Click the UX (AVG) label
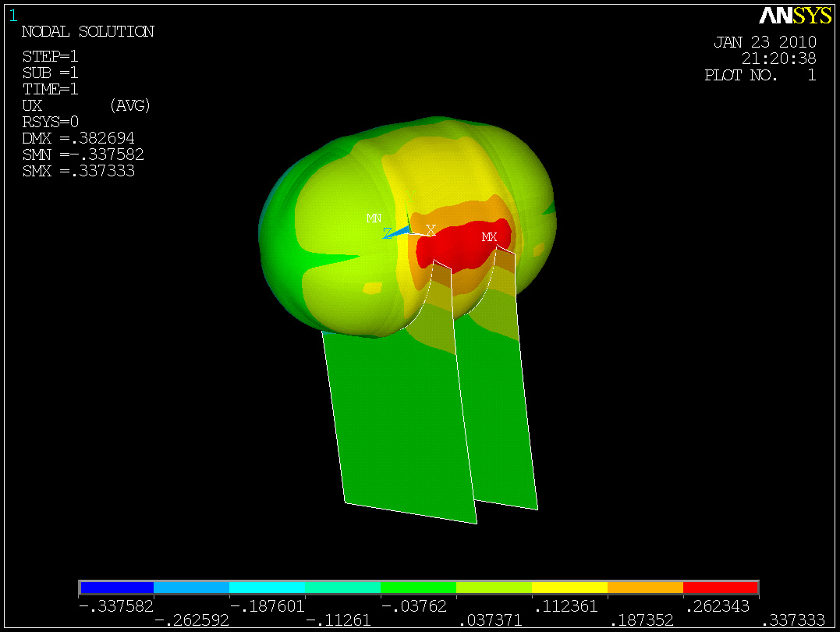 point(87,105)
